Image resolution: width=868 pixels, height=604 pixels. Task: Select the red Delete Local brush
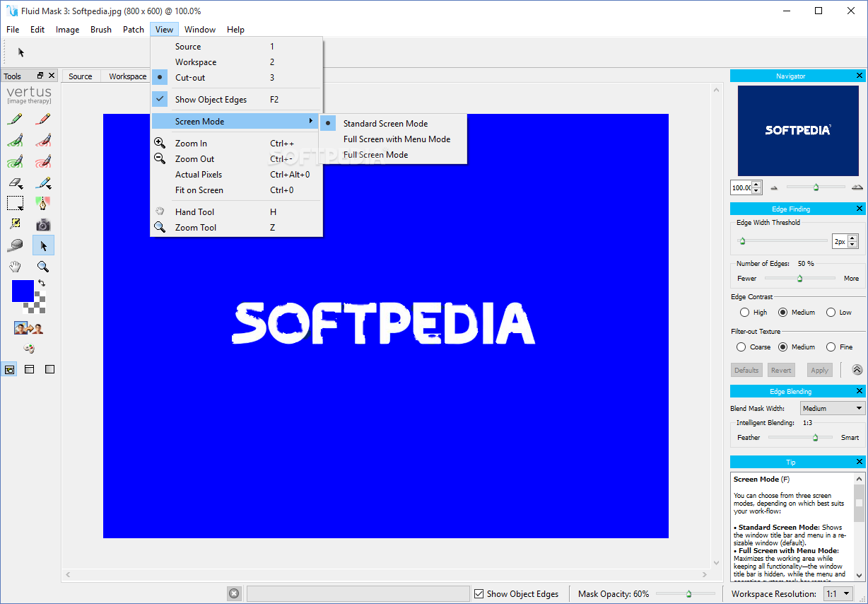pos(43,141)
